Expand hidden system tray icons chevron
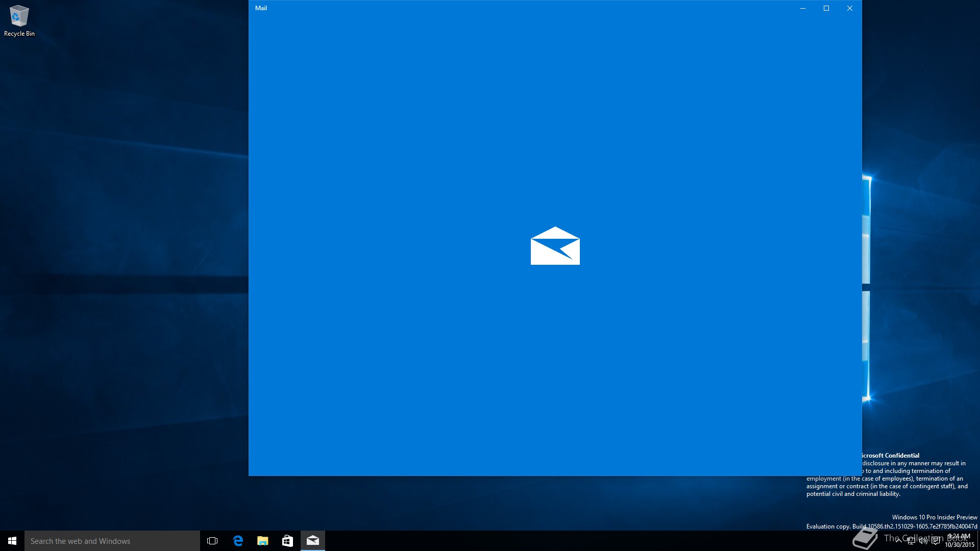 [898, 541]
